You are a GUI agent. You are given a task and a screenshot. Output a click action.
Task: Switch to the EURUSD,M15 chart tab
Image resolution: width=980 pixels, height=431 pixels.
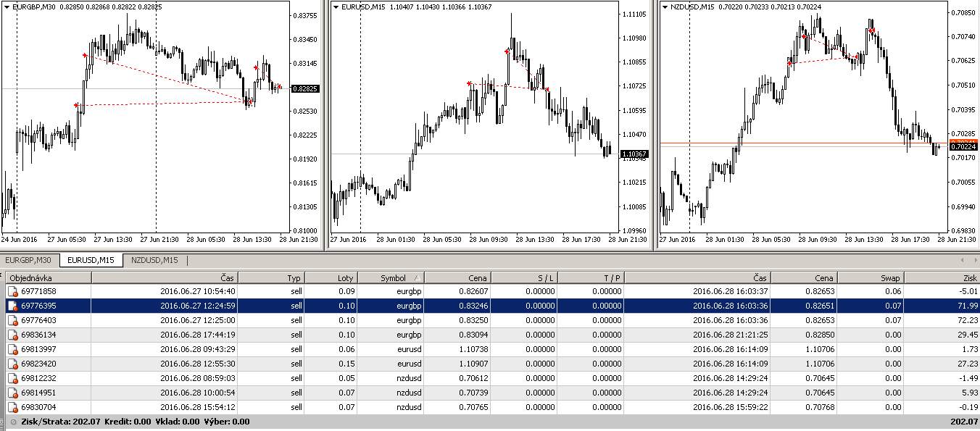tap(91, 260)
